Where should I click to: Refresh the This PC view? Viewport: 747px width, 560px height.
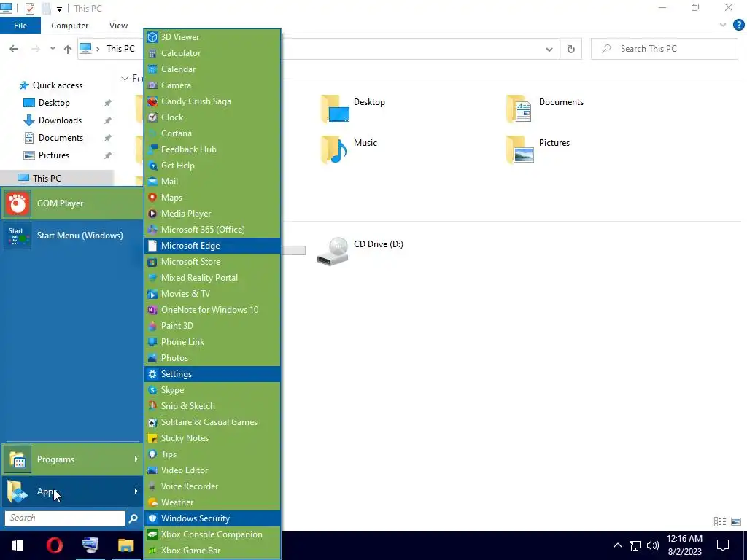(570, 49)
